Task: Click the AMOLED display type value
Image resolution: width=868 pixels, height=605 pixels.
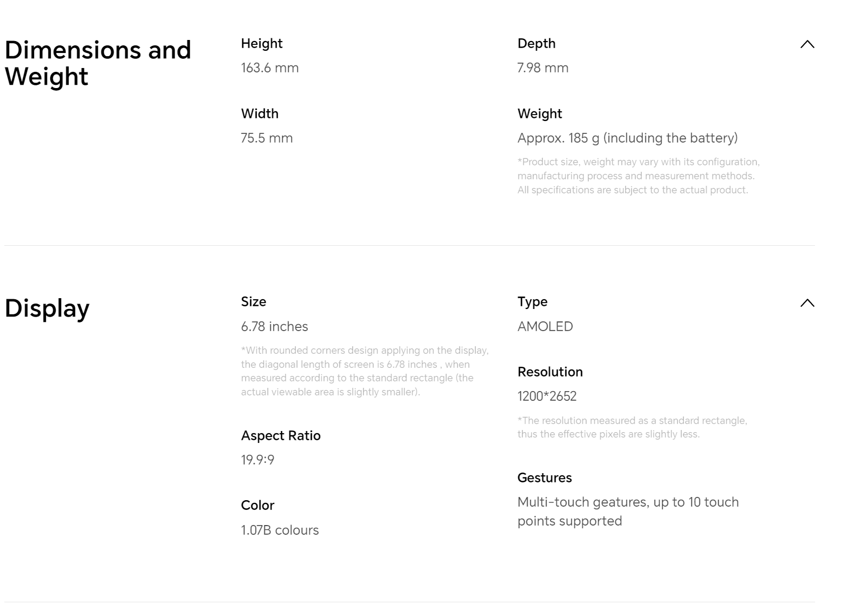Action: [545, 327]
